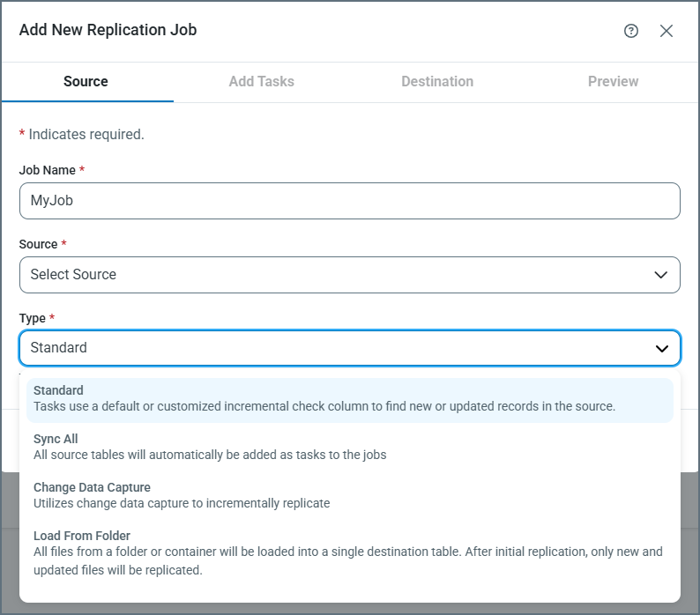
Task: Click the Job Name field label
Action: (48, 170)
